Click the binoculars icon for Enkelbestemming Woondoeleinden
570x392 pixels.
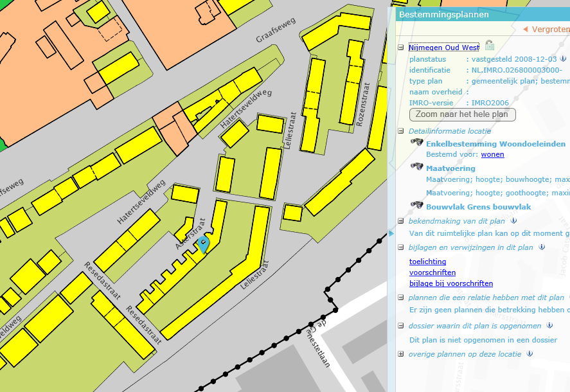[416, 142]
